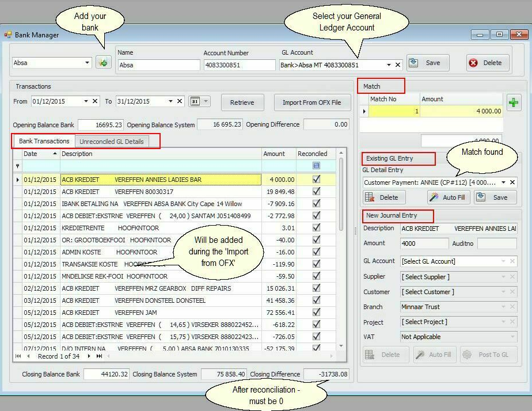Select the VEREFFEN DONSTEEL DONSTEEL transaction row
Image resolution: width=532 pixels, height=411 pixels.
174,300
